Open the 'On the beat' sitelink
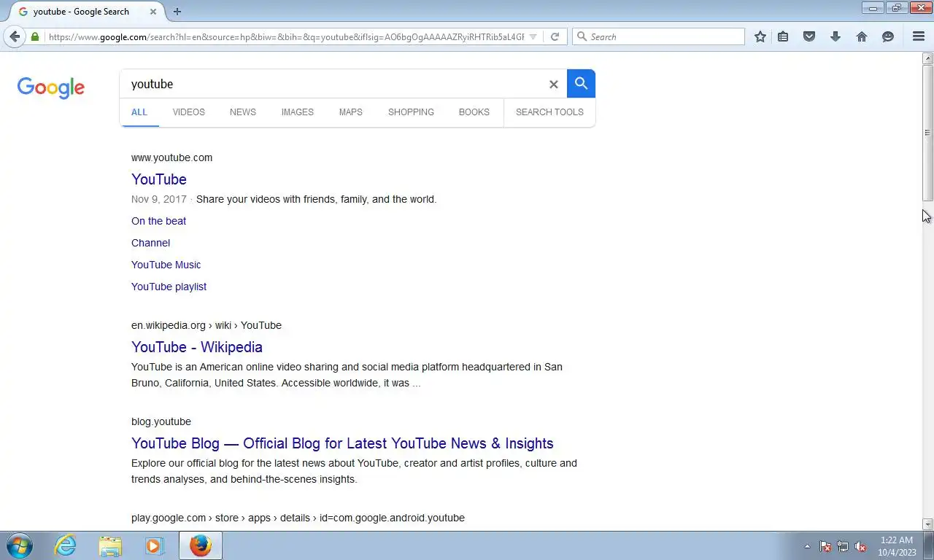 tap(158, 221)
